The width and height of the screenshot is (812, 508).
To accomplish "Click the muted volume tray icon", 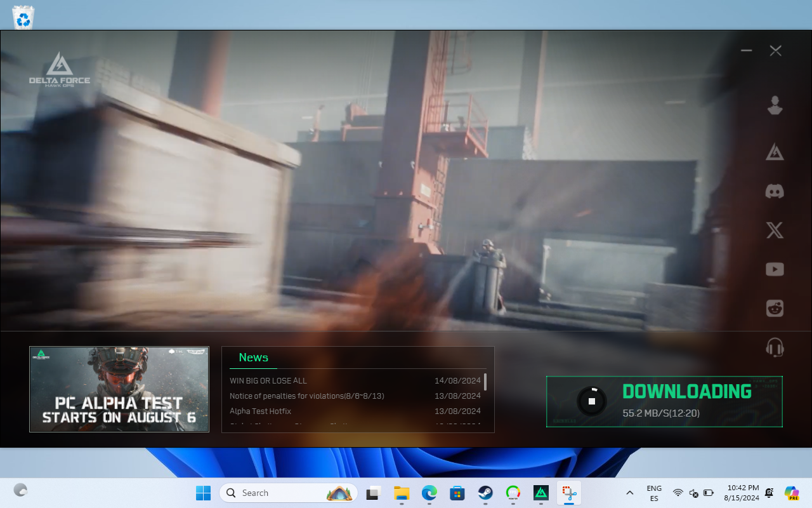I will coord(693,493).
